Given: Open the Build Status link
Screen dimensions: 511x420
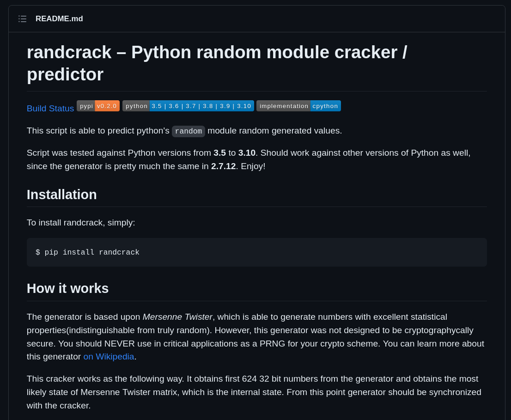Looking at the screenshot, I should coord(50,109).
